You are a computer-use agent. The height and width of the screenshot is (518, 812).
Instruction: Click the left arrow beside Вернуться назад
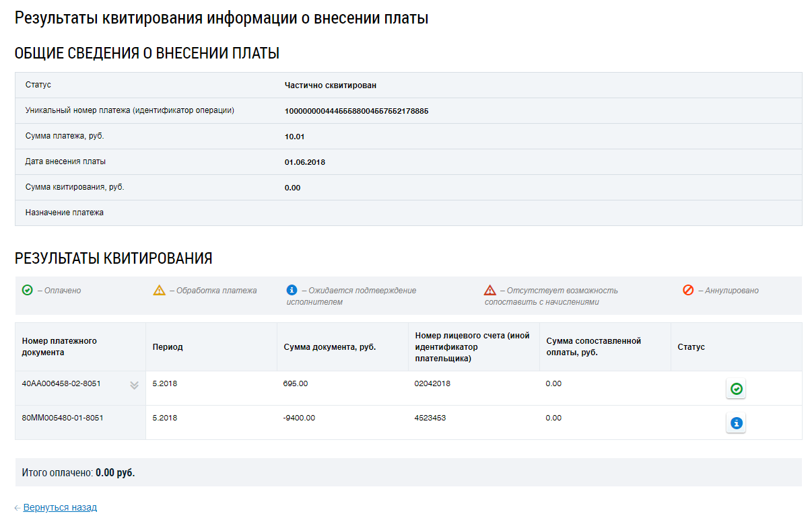(x=18, y=508)
